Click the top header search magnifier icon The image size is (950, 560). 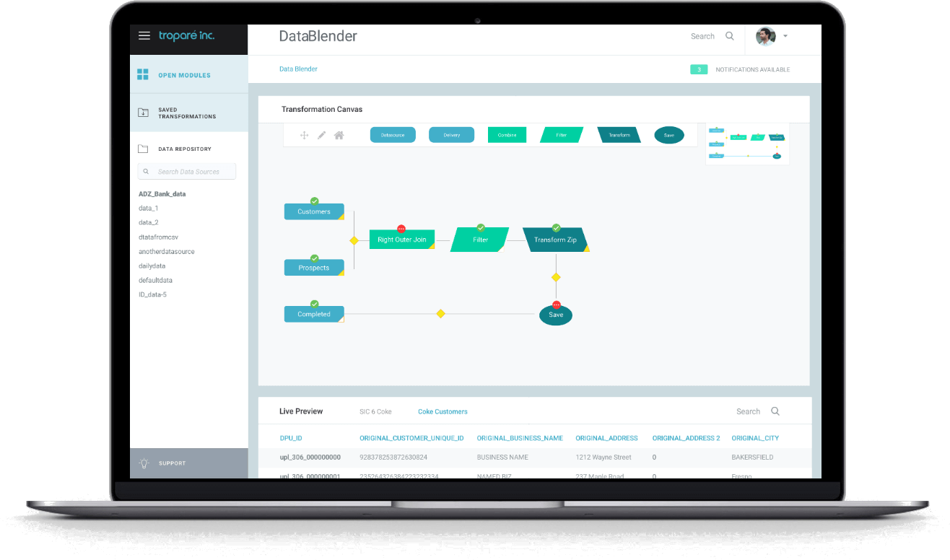(730, 36)
